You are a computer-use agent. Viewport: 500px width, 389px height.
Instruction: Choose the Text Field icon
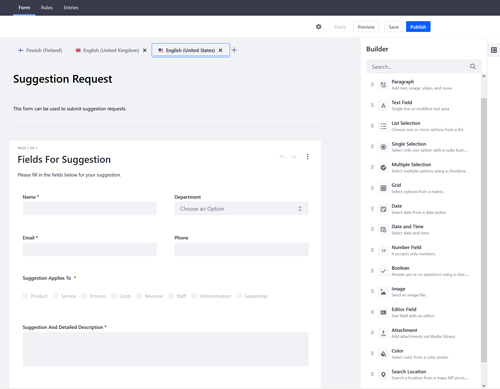383,105
